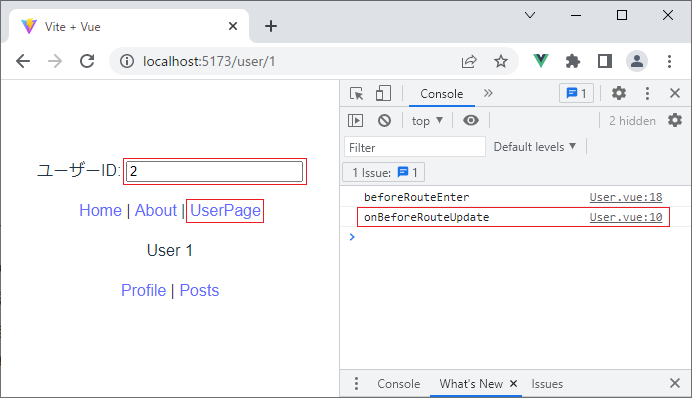692x398 pixels.
Task: Share this page via share icon
Action: [469, 61]
